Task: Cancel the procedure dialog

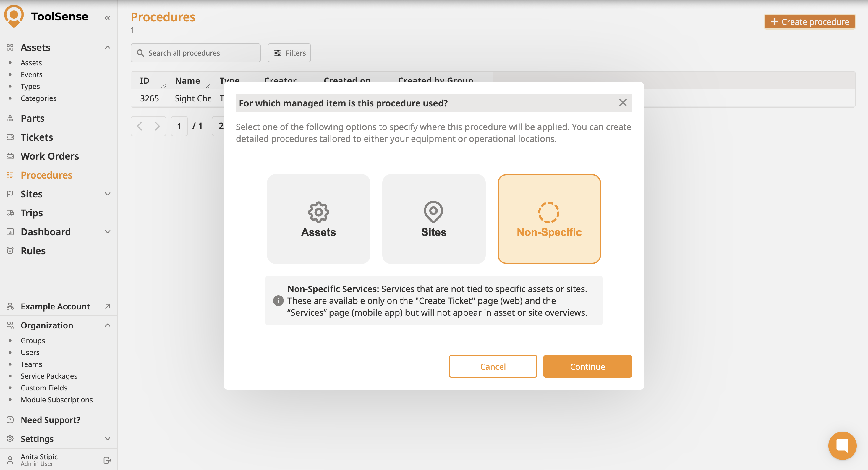Action: (x=492, y=366)
